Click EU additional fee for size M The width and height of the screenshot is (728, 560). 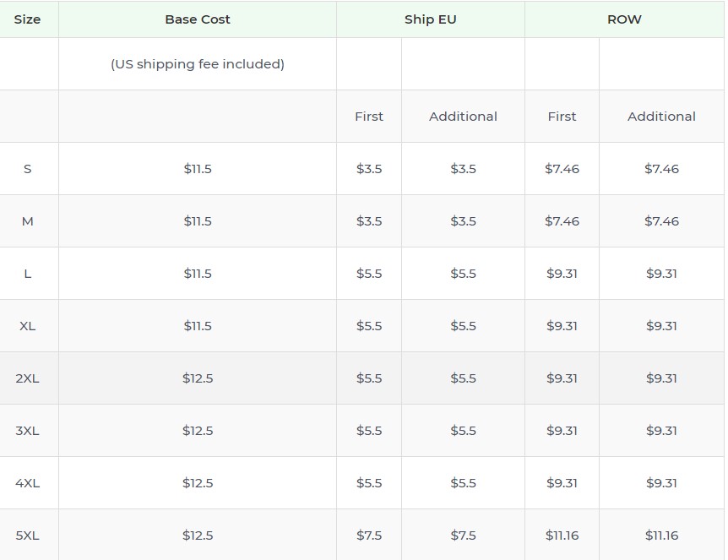pyautogui.click(x=463, y=221)
